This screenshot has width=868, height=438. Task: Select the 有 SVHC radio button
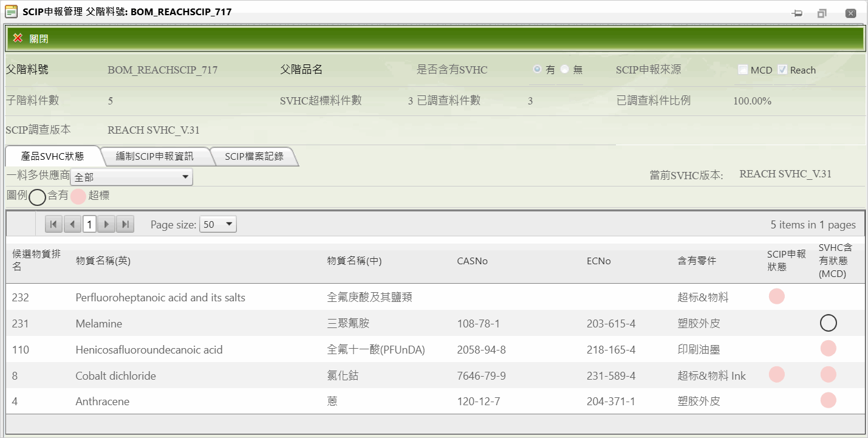click(x=537, y=69)
